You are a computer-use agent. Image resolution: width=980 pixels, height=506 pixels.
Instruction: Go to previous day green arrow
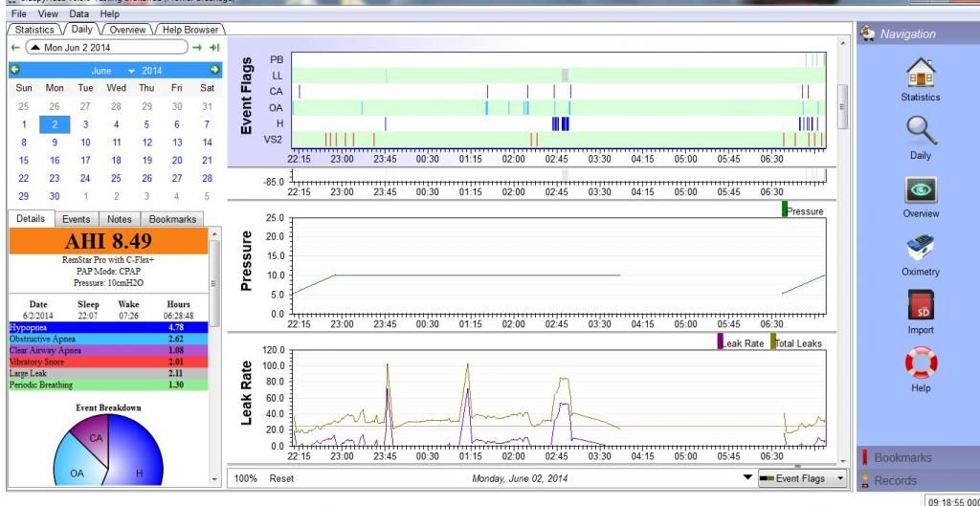[x=15, y=48]
